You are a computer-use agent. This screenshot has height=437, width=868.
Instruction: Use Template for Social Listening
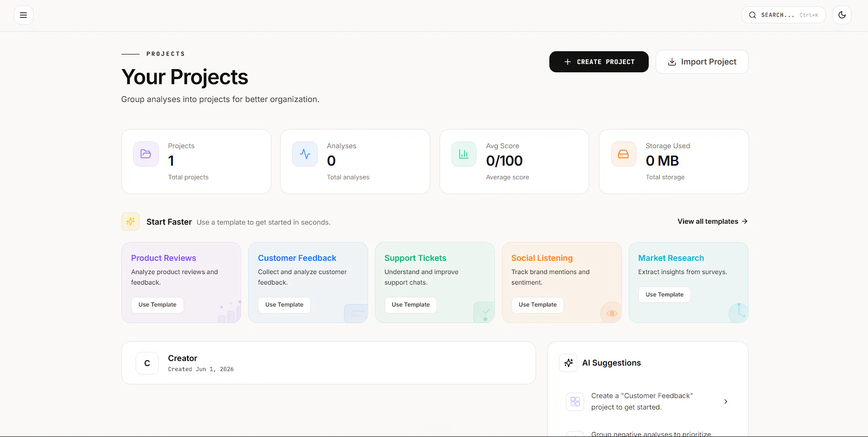(x=537, y=305)
